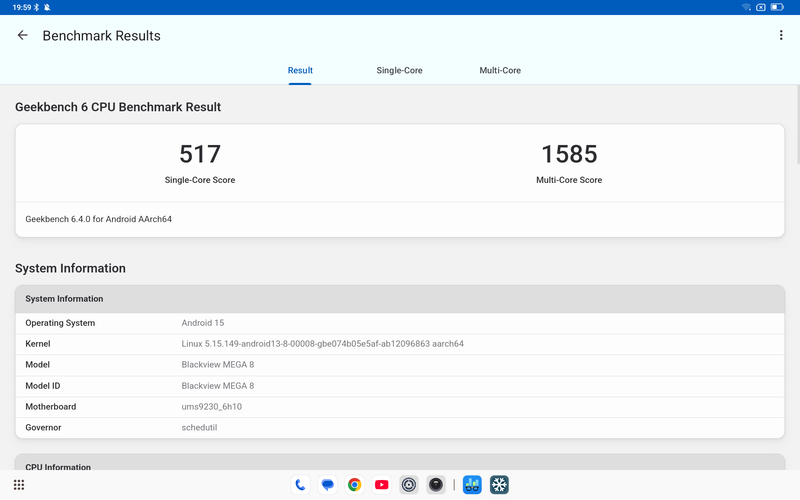Open YouTube from the taskbar

[382, 485]
